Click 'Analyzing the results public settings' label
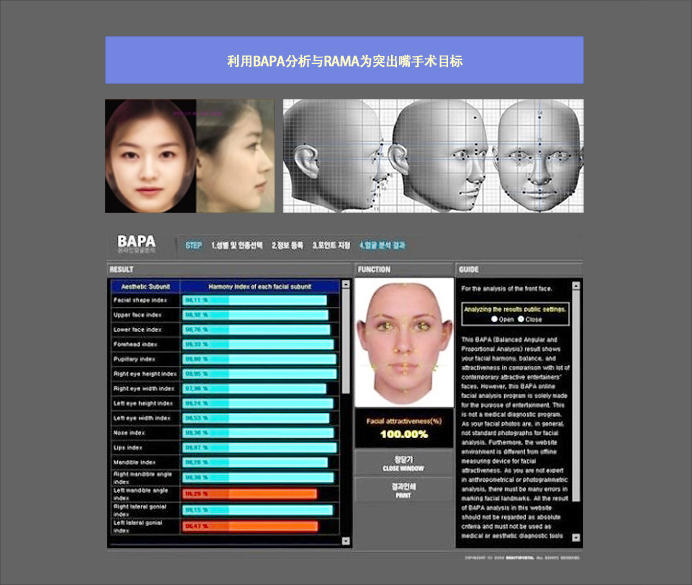The image size is (692, 585). 515,309
